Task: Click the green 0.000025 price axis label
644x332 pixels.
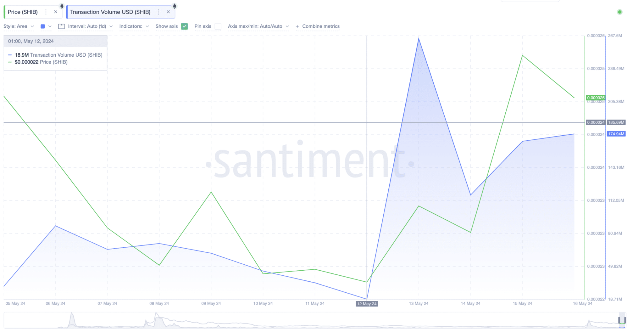Action: click(596, 98)
